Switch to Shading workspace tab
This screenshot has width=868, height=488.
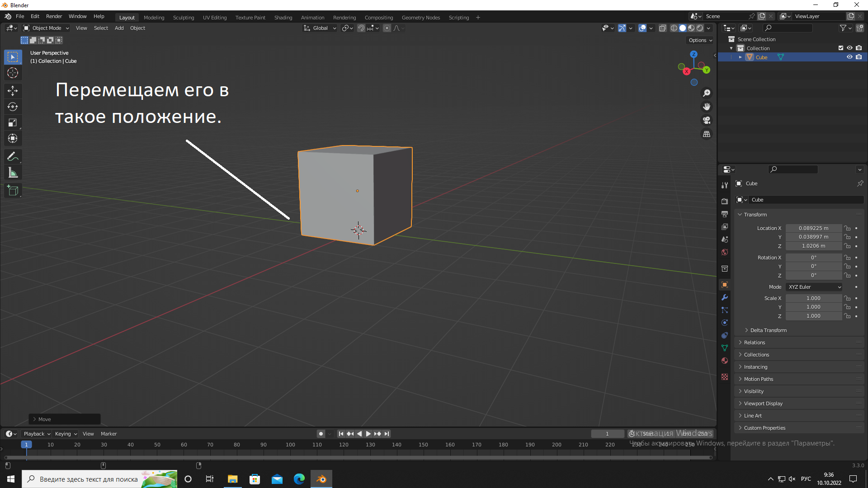point(283,18)
